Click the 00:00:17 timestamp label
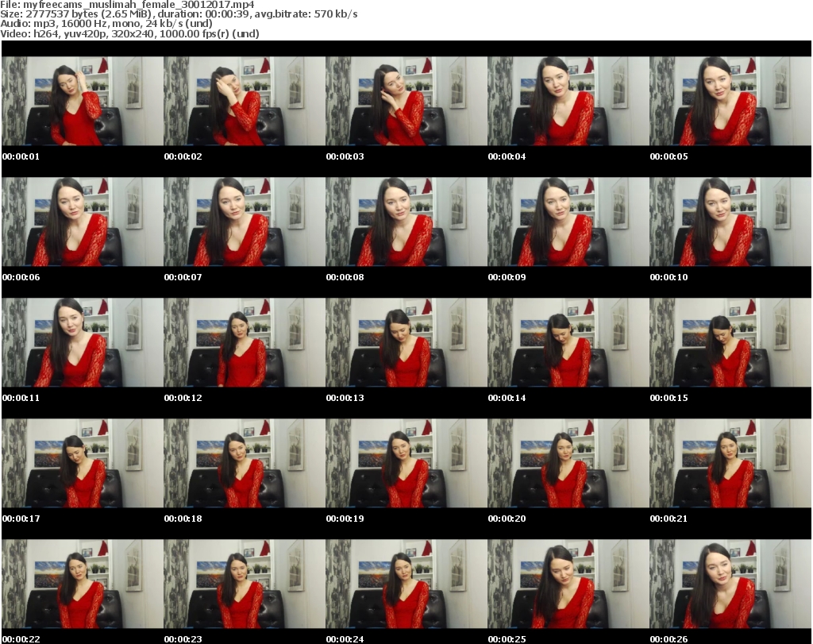This screenshot has width=813, height=644. click(21, 519)
